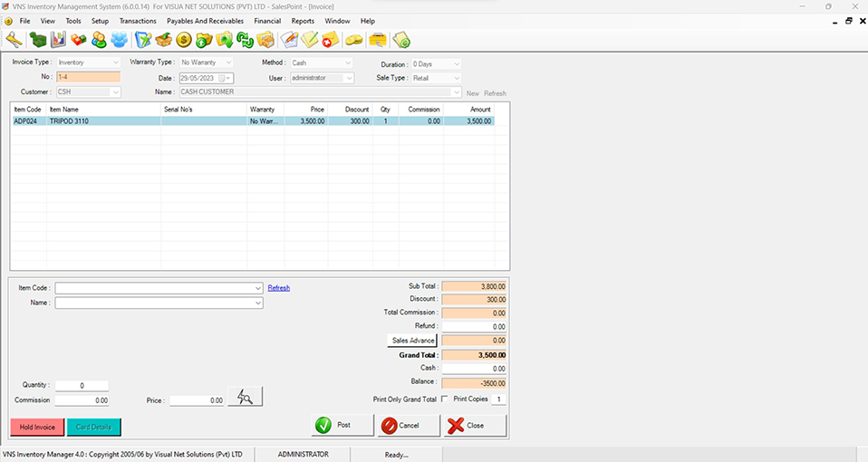Click the colored cubes toolbar icon
Image resolution: width=868 pixels, height=462 pixels.
[x=79, y=40]
